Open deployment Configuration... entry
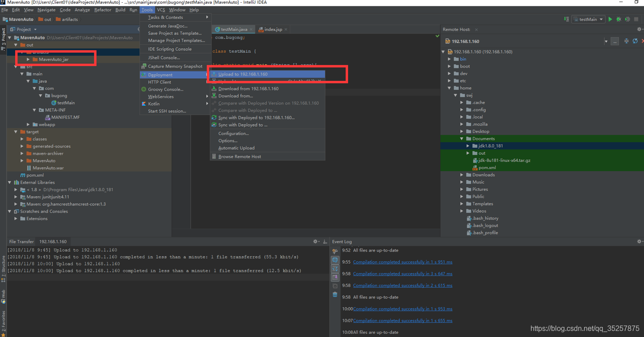 (x=267, y=133)
